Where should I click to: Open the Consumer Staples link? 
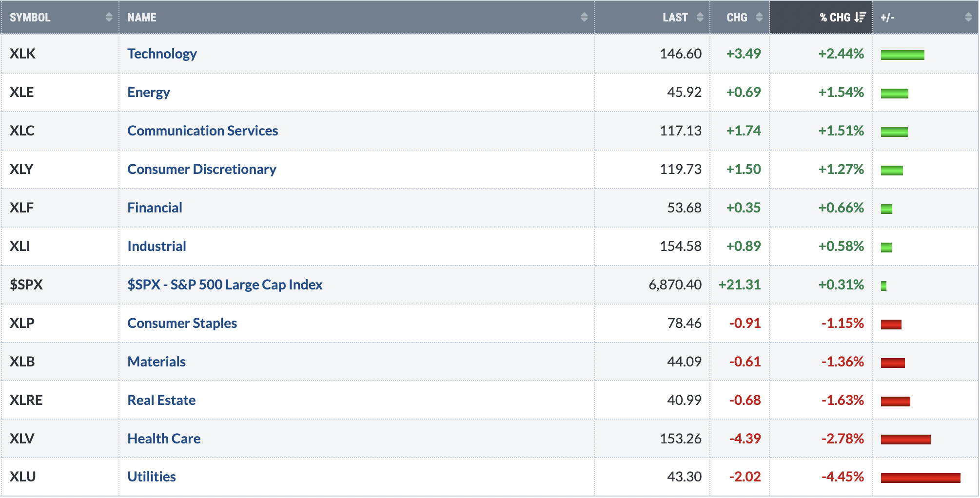[x=182, y=323]
